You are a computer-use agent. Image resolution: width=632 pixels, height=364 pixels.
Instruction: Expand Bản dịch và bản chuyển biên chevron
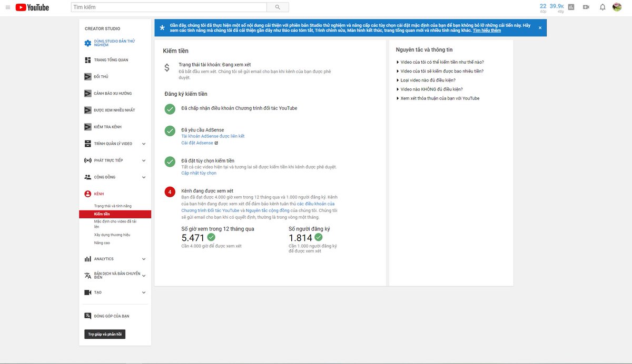tap(144, 275)
